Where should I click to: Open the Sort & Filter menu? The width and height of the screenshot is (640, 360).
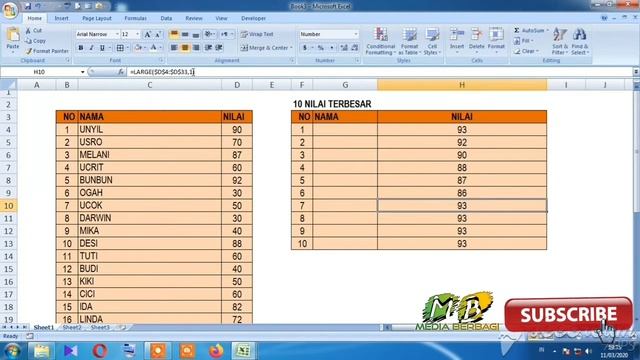560,41
